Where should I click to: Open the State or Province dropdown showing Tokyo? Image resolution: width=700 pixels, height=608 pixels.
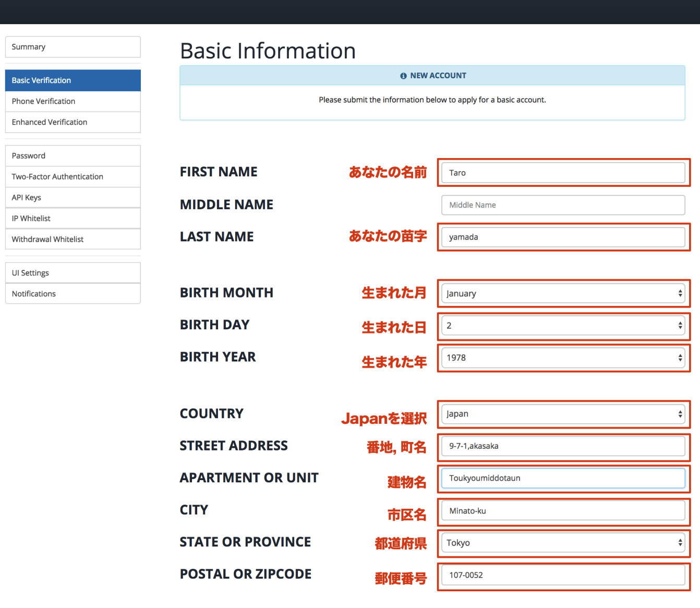(563, 543)
